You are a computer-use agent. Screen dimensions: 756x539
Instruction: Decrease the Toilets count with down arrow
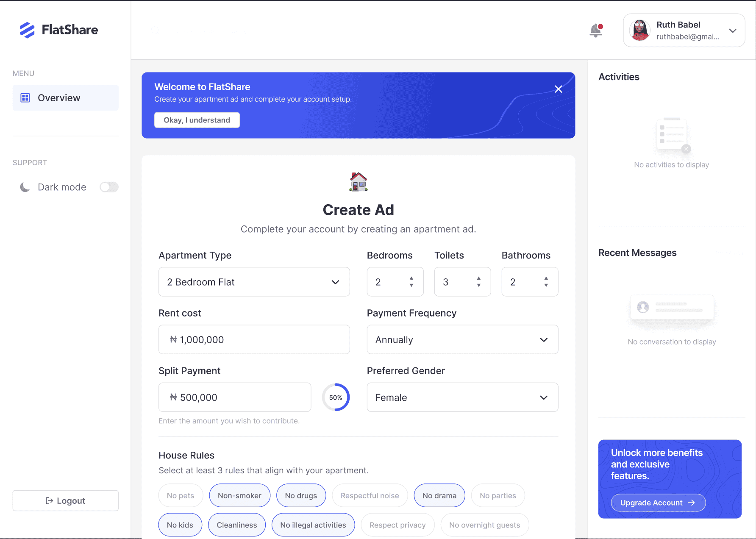(479, 285)
